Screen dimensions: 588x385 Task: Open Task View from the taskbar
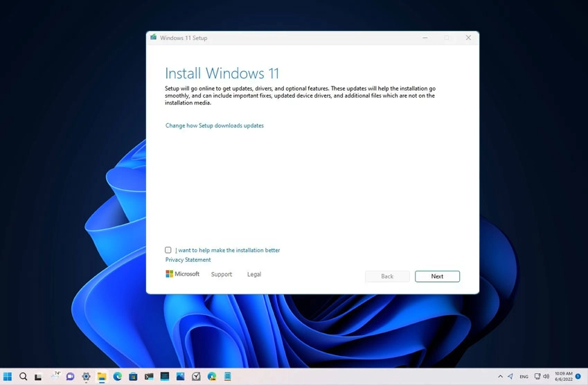point(39,377)
